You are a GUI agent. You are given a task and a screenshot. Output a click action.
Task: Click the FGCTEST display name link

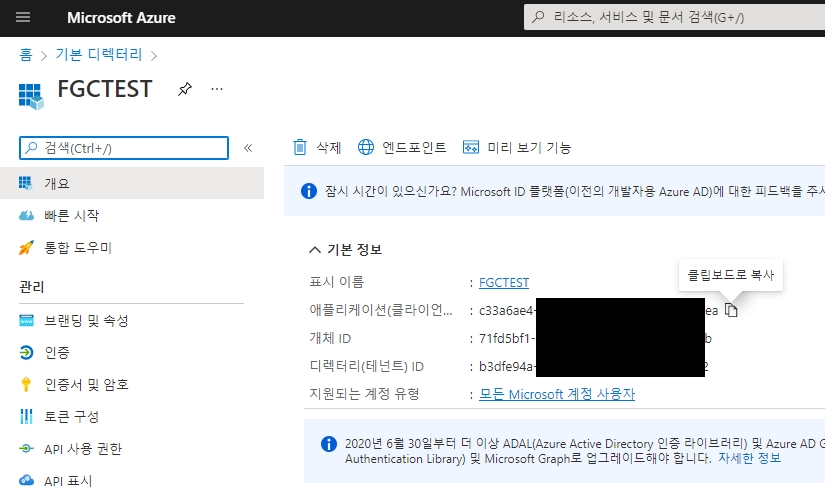504,283
